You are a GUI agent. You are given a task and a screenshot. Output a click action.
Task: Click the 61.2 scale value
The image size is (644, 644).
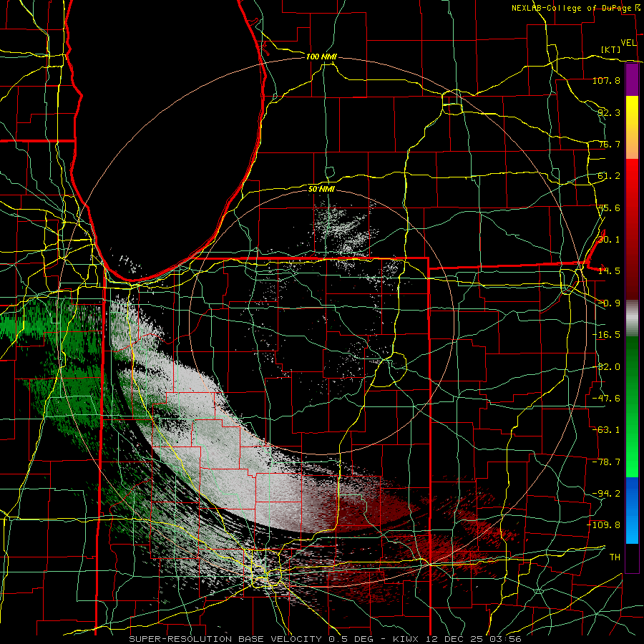click(x=609, y=176)
